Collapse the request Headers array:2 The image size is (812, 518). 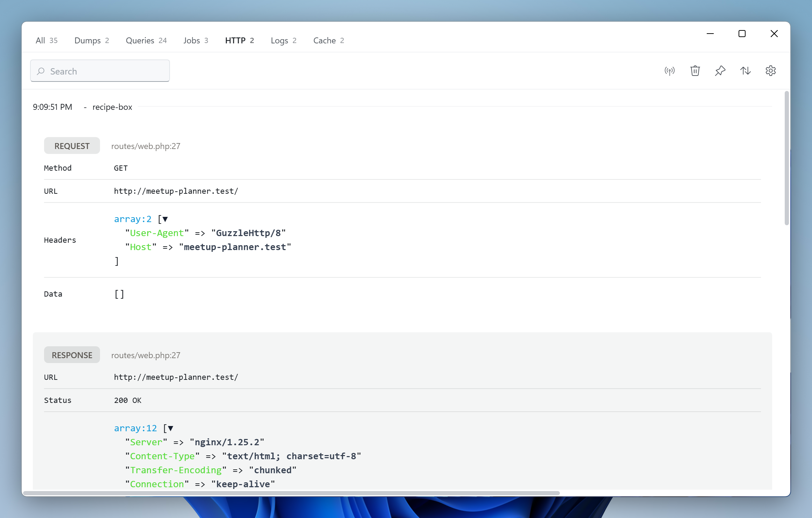point(165,219)
